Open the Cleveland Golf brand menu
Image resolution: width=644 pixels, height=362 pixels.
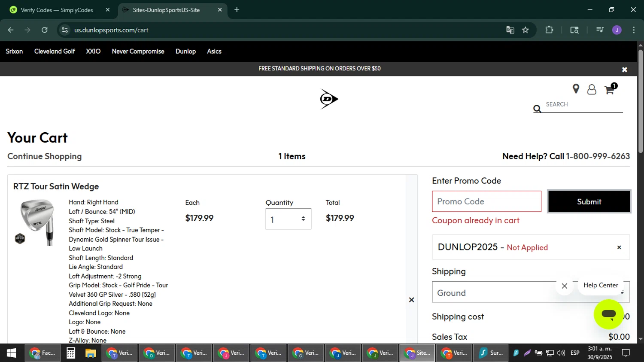(55, 51)
